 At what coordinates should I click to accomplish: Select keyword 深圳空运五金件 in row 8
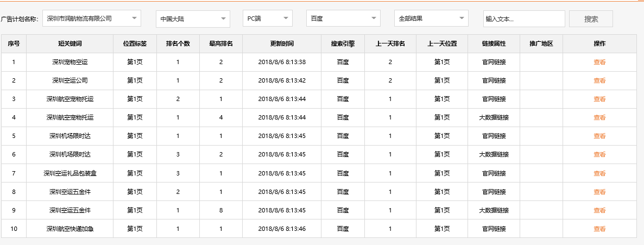tap(70, 192)
